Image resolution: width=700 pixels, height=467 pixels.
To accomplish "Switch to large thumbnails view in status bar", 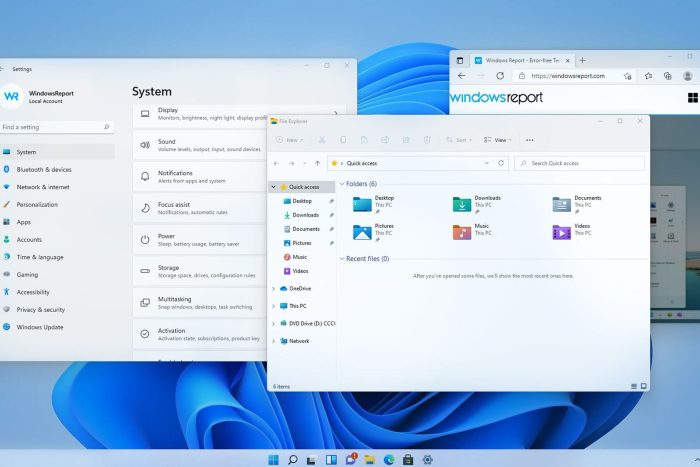I will pos(644,386).
